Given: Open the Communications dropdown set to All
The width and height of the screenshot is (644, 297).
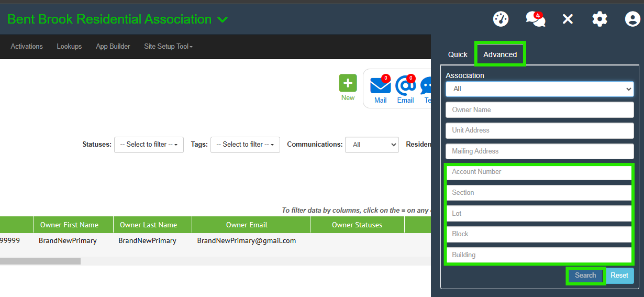Looking at the screenshot, I should coord(372,145).
